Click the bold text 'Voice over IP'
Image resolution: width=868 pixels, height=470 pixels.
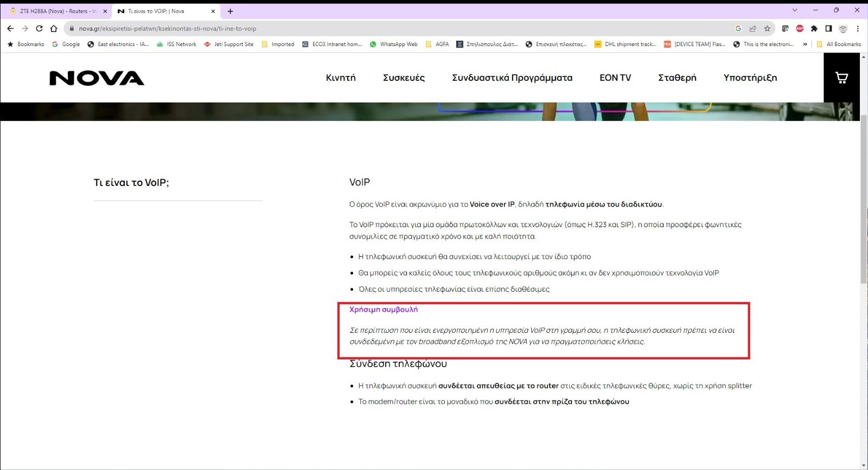(492, 204)
